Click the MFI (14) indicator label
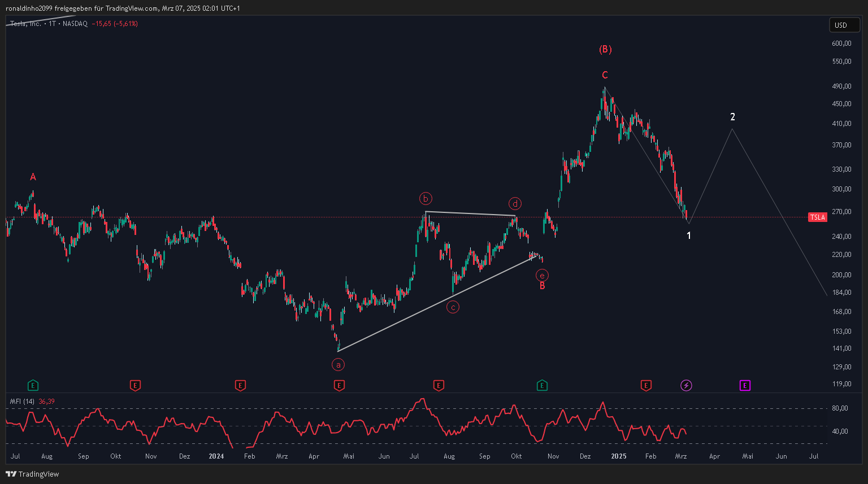The height and width of the screenshot is (484, 868). 22,402
